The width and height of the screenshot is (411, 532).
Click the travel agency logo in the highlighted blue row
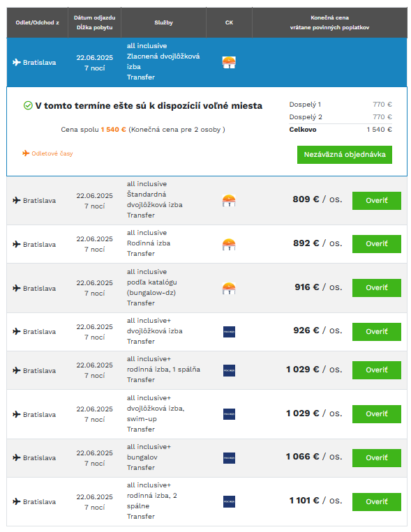coord(229,63)
